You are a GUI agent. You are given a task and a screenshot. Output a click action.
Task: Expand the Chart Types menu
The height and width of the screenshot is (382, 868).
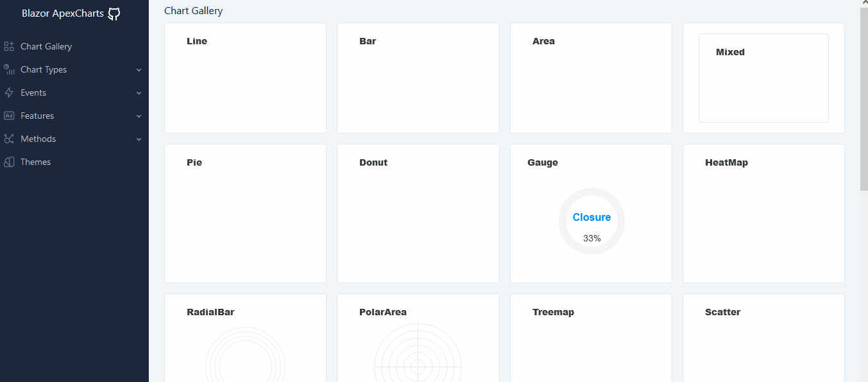45,69
